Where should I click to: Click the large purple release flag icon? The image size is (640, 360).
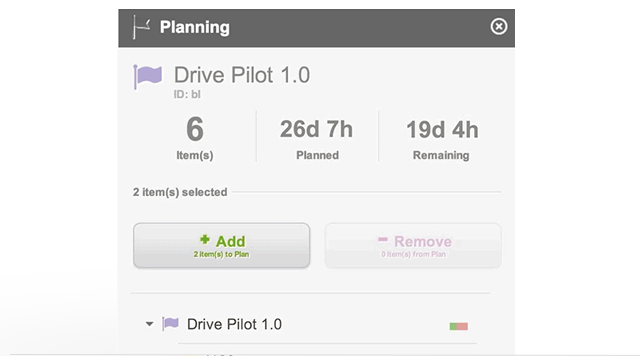[147, 76]
